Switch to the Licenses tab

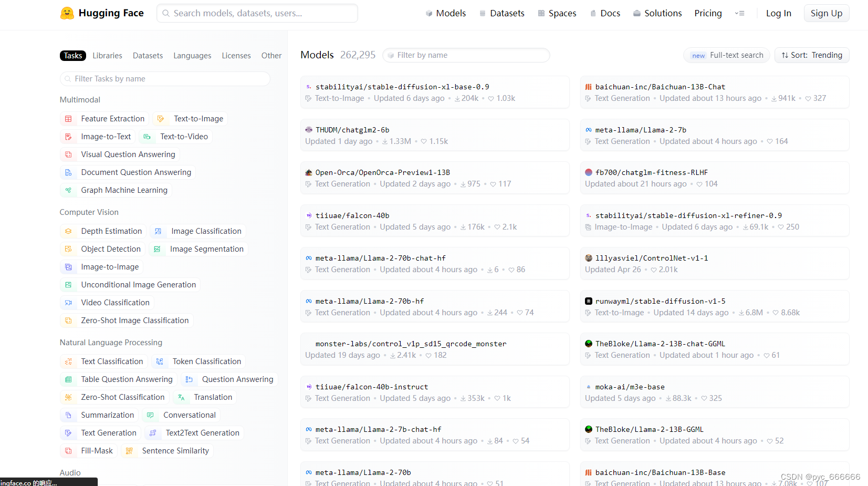click(x=236, y=56)
